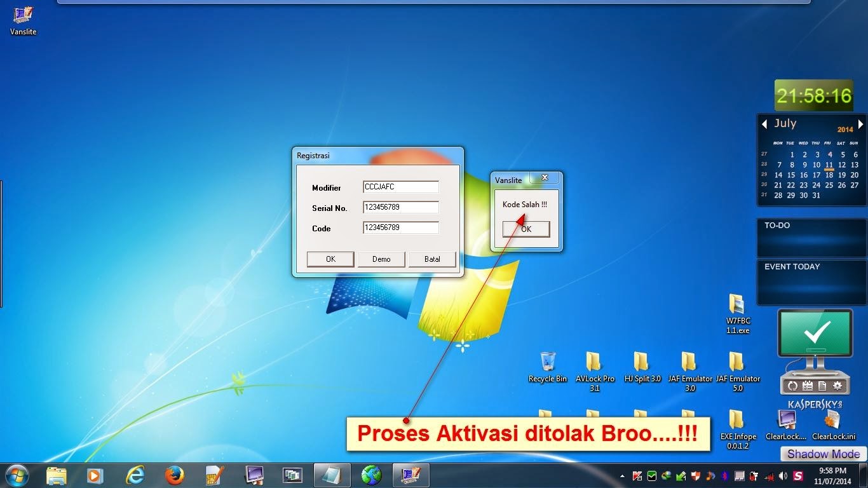Click the Kaspersky gadget reports icon
Image resolution: width=868 pixels, height=488 pixels.
822,386
